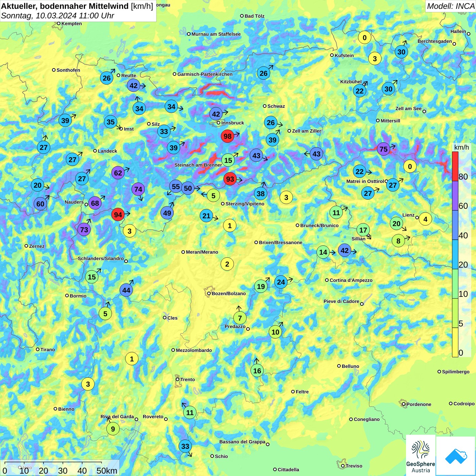Select the 7 marker above Predazzo
This screenshot has width=476, height=476.
240,318
